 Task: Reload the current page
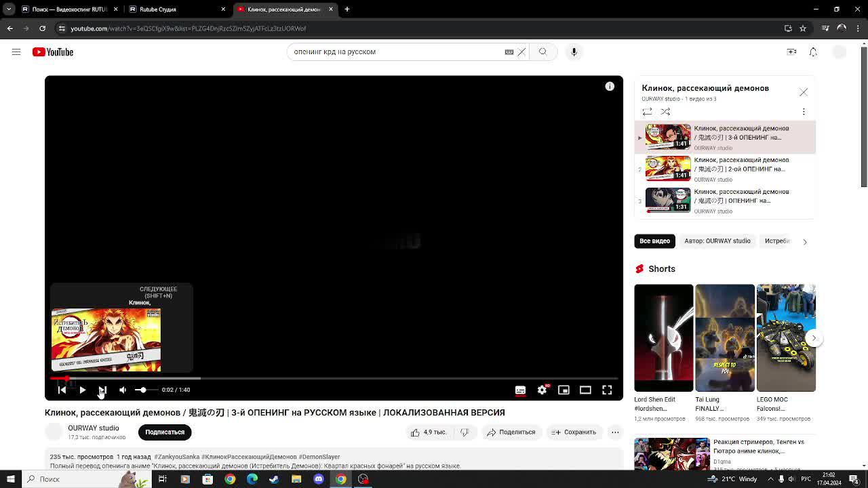pos(42,28)
